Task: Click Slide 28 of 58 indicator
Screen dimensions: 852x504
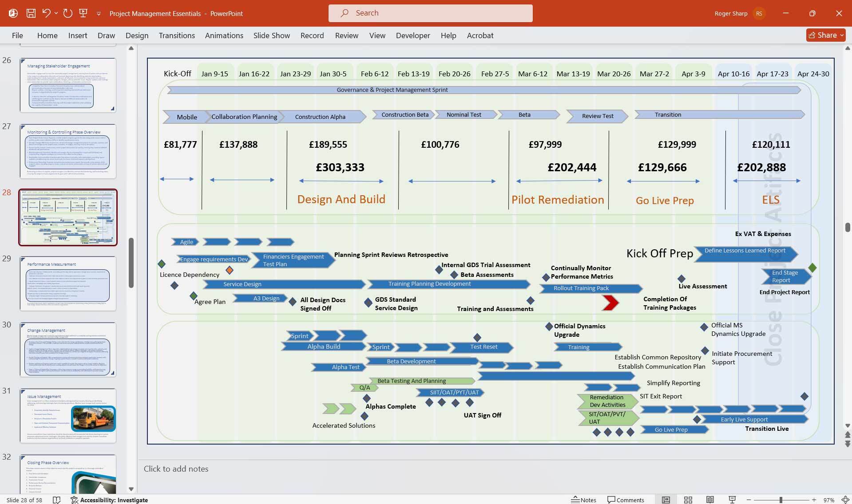Action: [x=24, y=500]
